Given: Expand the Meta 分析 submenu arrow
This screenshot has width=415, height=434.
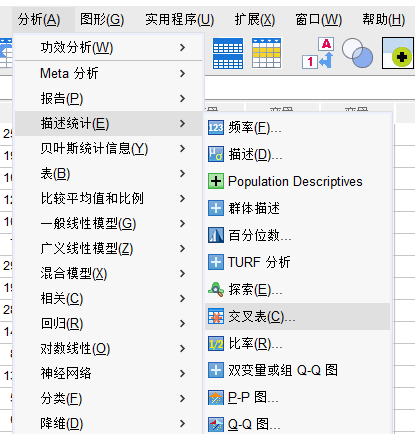Looking at the screenshot, I should 182,73.
